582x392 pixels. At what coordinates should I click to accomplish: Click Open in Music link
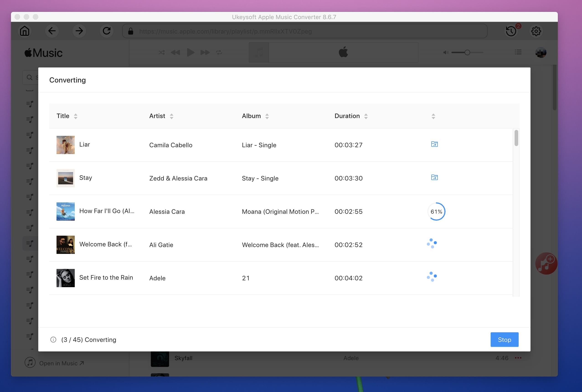click(61, 363)
